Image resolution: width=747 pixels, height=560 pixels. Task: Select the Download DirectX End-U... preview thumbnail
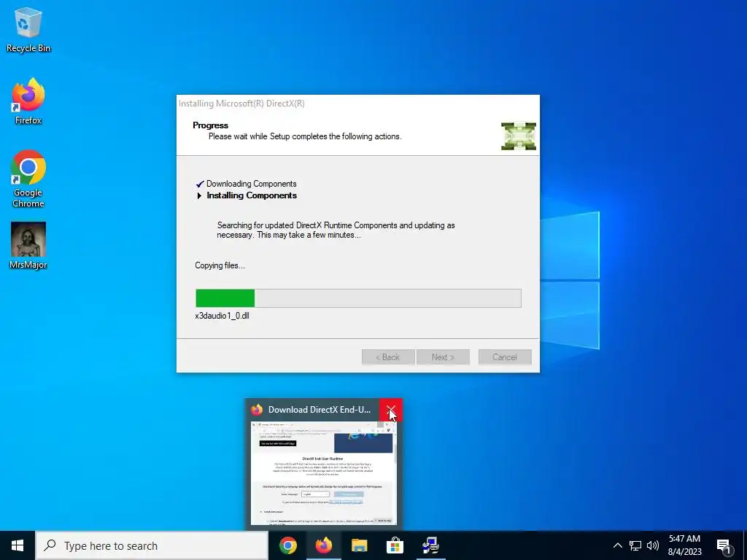[x=324, y=472]
